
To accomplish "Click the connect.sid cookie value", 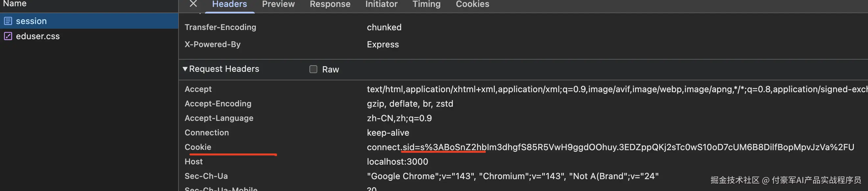I will 610,147.
